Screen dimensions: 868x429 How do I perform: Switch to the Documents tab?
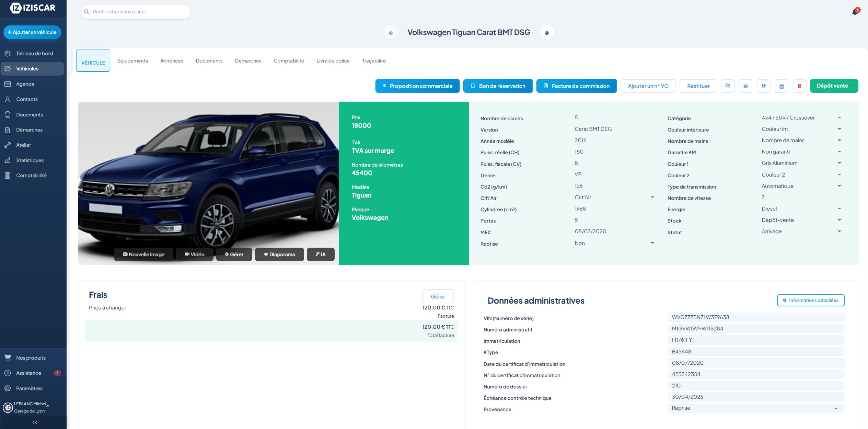pos(209,61)
